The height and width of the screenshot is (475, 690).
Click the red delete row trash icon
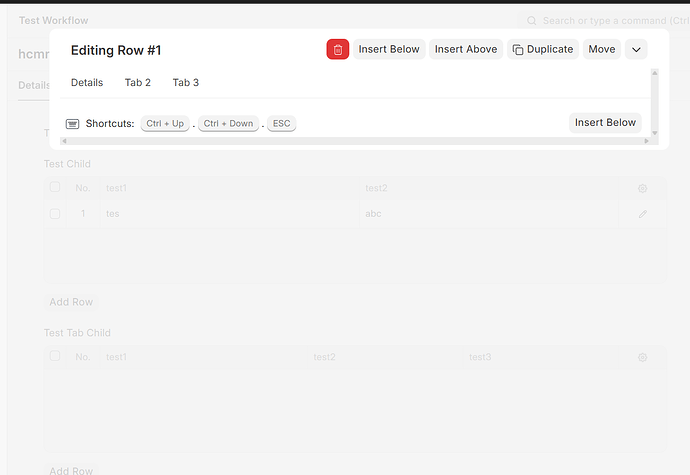338,49
